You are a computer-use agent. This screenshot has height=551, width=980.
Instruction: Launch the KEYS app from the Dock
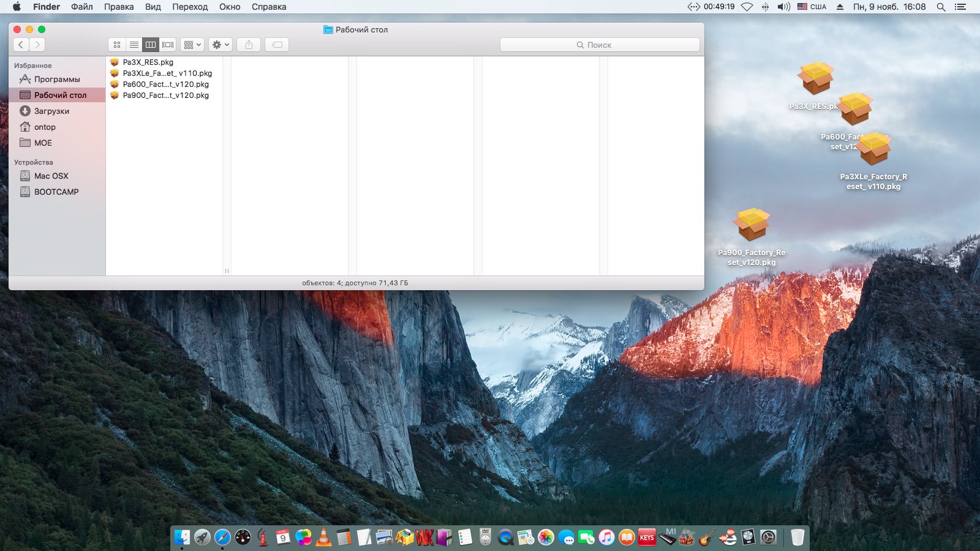[x=647, y=537]
